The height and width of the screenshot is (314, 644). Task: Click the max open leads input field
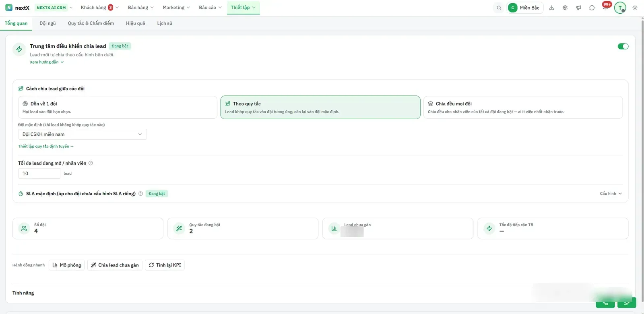click(39, 174)
